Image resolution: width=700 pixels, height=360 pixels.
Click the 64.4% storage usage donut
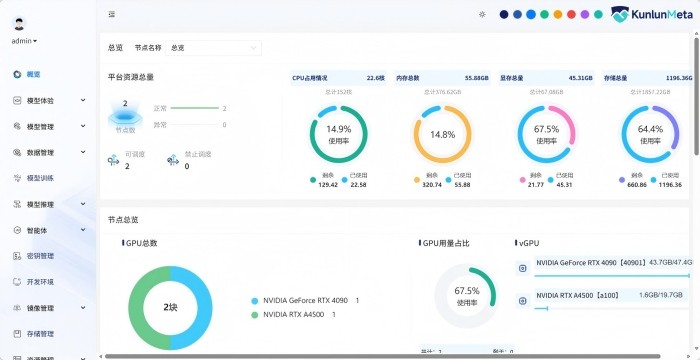click(x=650, y=134)
